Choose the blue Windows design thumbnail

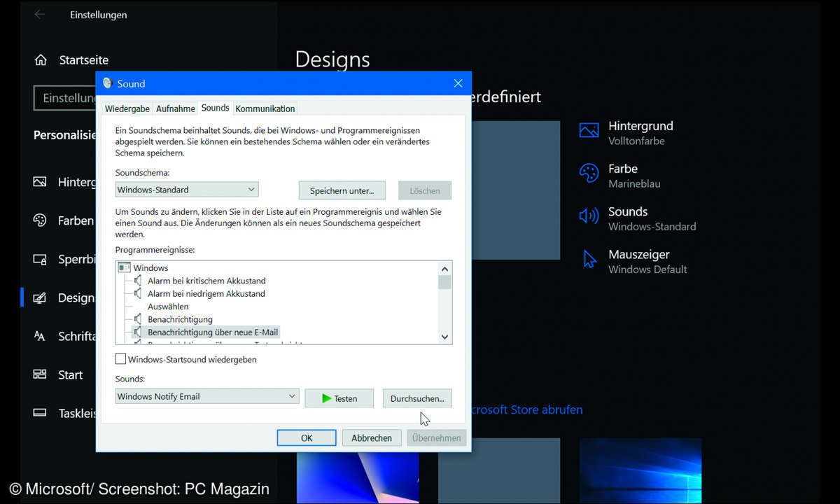tap(640, 470)
